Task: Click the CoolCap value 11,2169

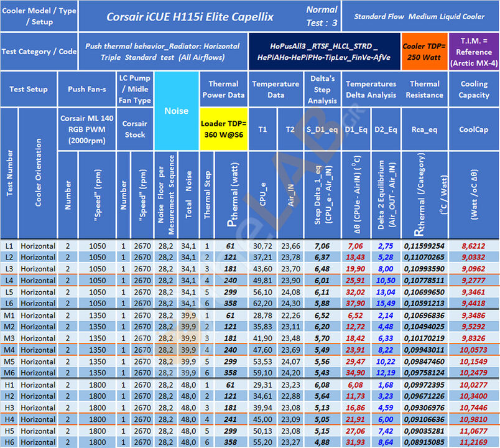Action: click(x=473, y=442)
